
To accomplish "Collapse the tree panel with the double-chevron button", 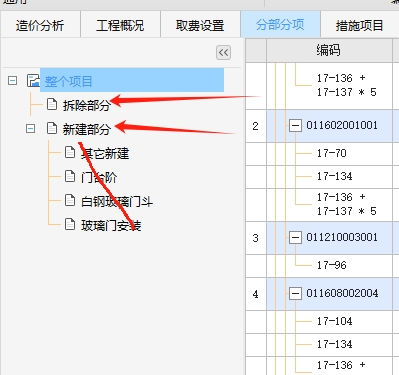I will click(x=223, y=52).
